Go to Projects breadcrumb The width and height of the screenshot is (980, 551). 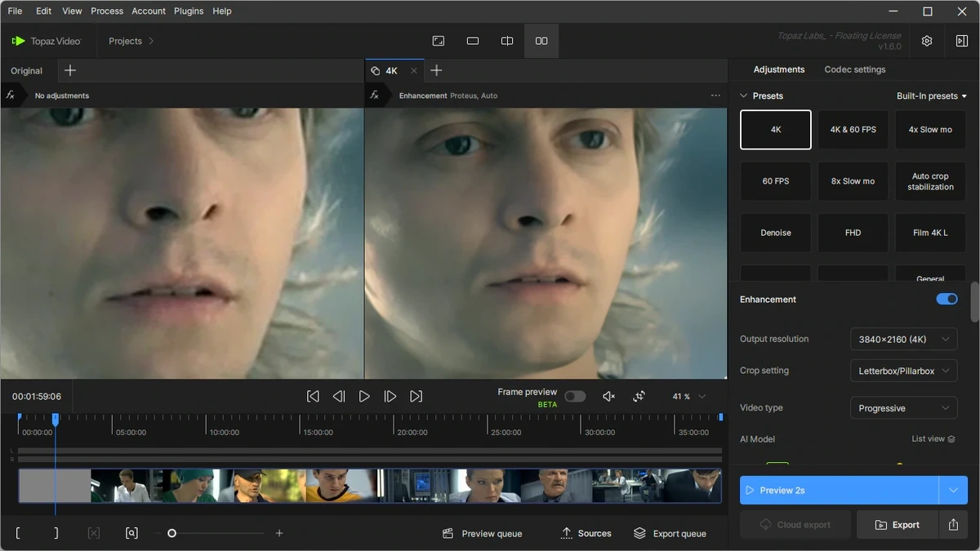coord(125,41)
